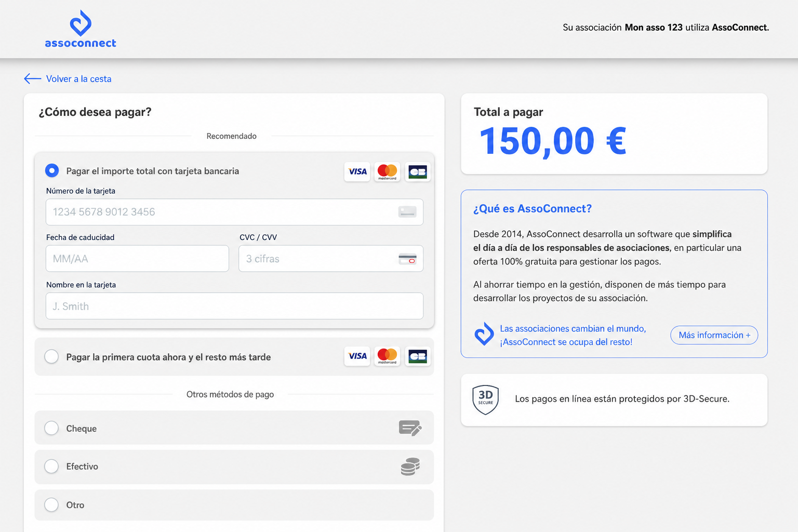Choose Efectivo as payment method
Viewport: 798px width, 532px height.
[x=51, y=467]
